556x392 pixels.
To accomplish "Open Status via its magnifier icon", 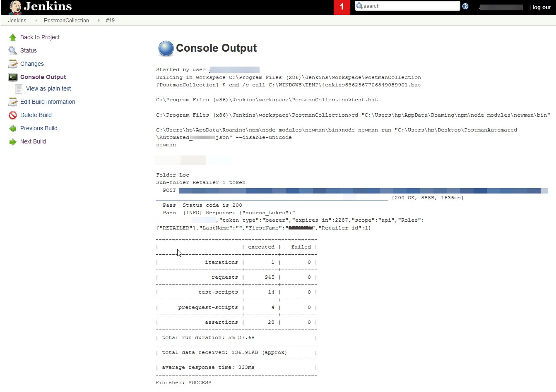I will coord(12,50).
